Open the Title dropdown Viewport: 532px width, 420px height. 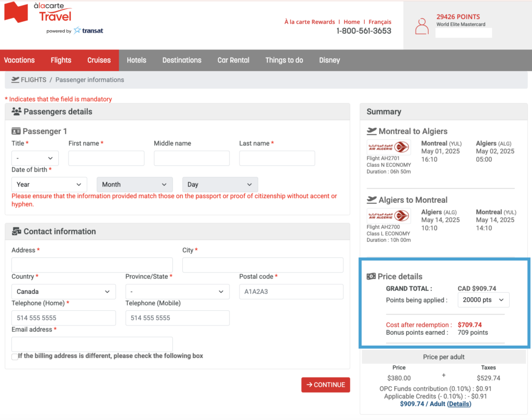tap(35, 158)
